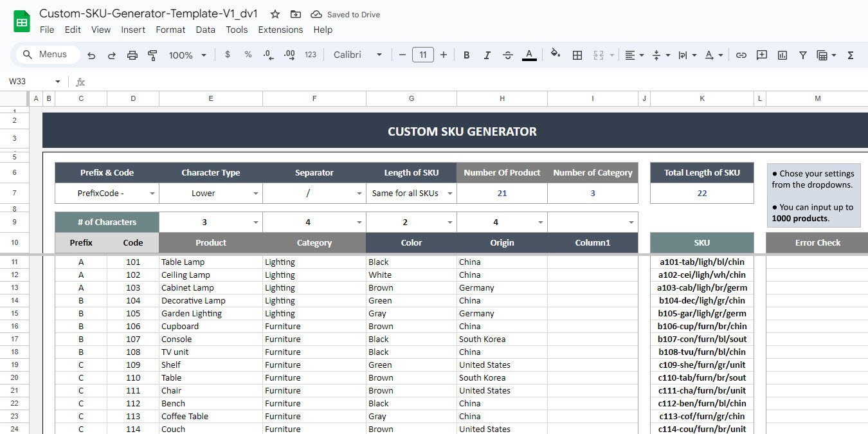Create a filter with the funnel icon
The image size is (868, 434).
point(802,55)
